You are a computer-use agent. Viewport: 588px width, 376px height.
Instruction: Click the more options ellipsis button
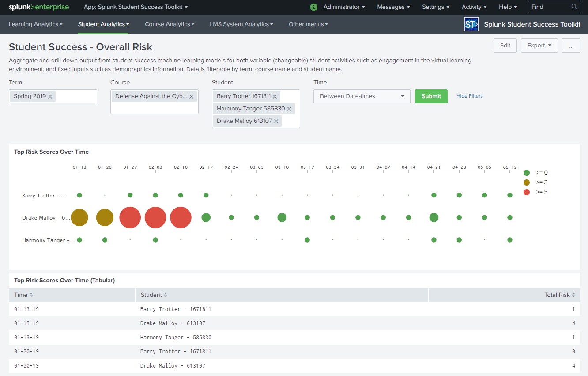point(571,46)
